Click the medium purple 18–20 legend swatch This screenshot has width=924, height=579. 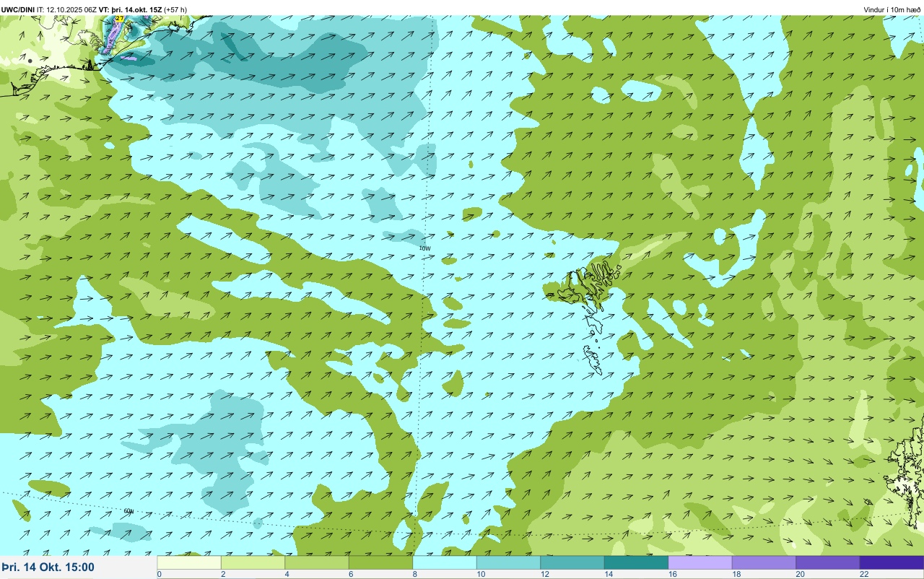click(x=764, y=562)
